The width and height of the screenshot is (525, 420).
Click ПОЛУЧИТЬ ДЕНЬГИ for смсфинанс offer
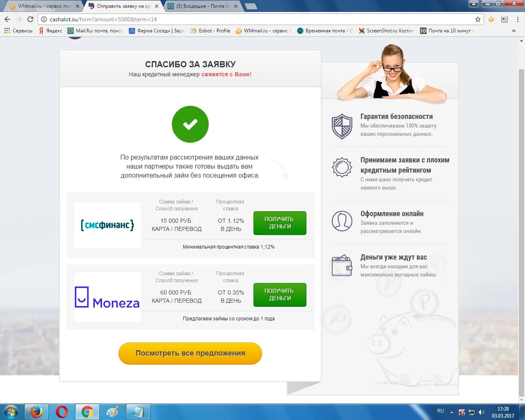tap(280, 223)
